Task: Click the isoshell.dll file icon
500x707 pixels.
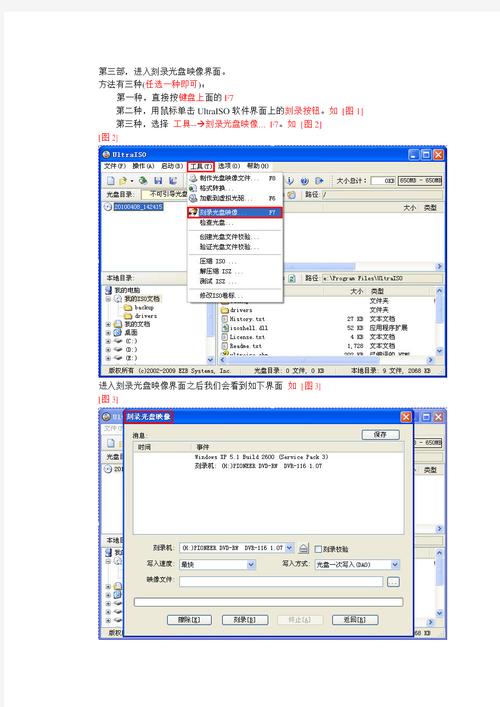Action: click(225, 328)
